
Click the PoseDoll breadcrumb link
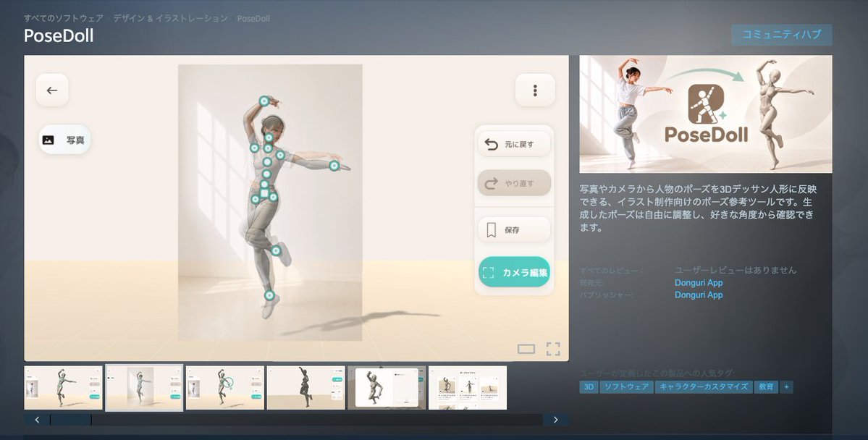[x=253, y=18]
